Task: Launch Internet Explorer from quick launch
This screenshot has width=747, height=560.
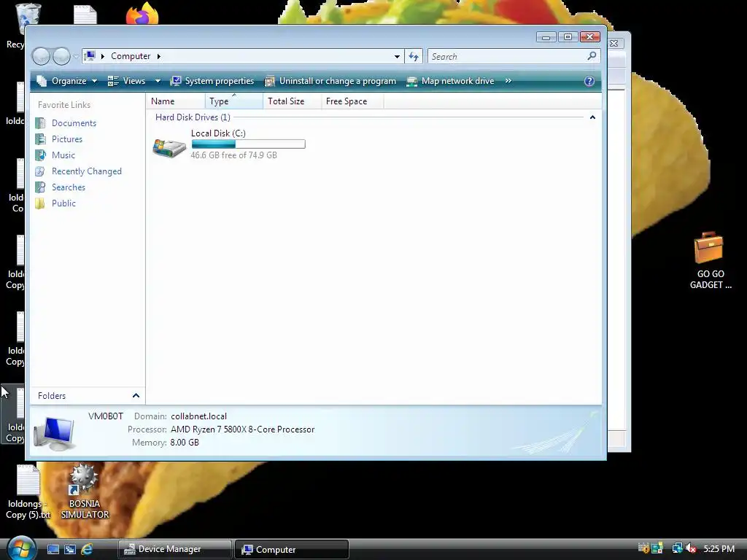Action: pos(87,549)
